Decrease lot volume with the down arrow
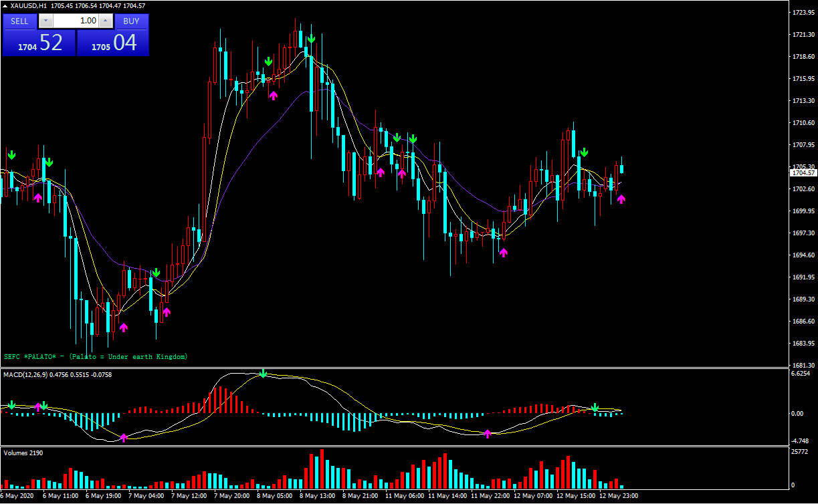The image size is (818, 504). pos(45,21)
